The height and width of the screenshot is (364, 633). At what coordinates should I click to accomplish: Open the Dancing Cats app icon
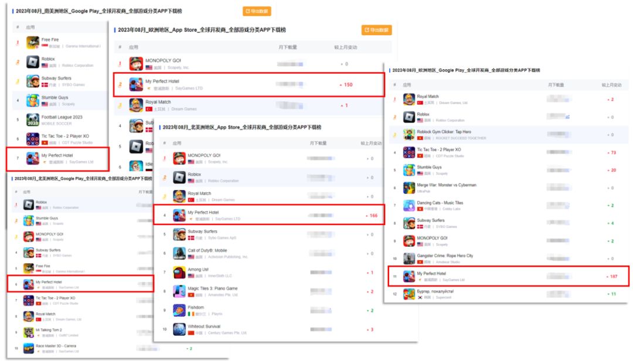tap(409, 205)
